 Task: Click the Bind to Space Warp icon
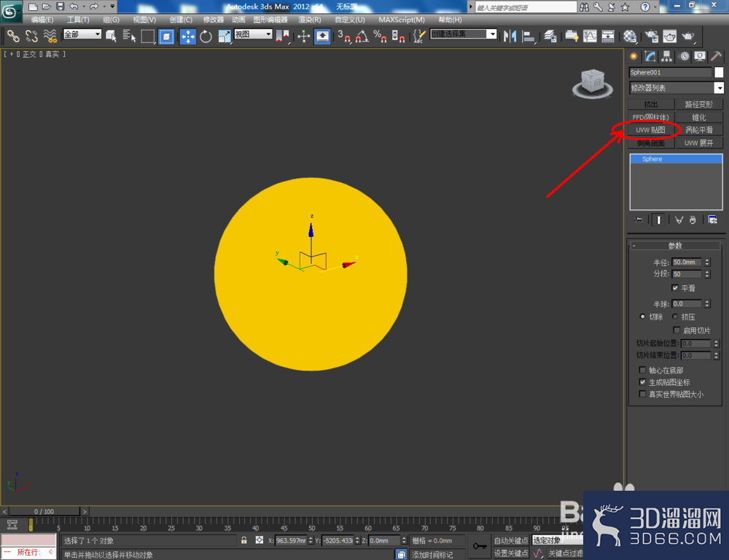click(50, 36)
